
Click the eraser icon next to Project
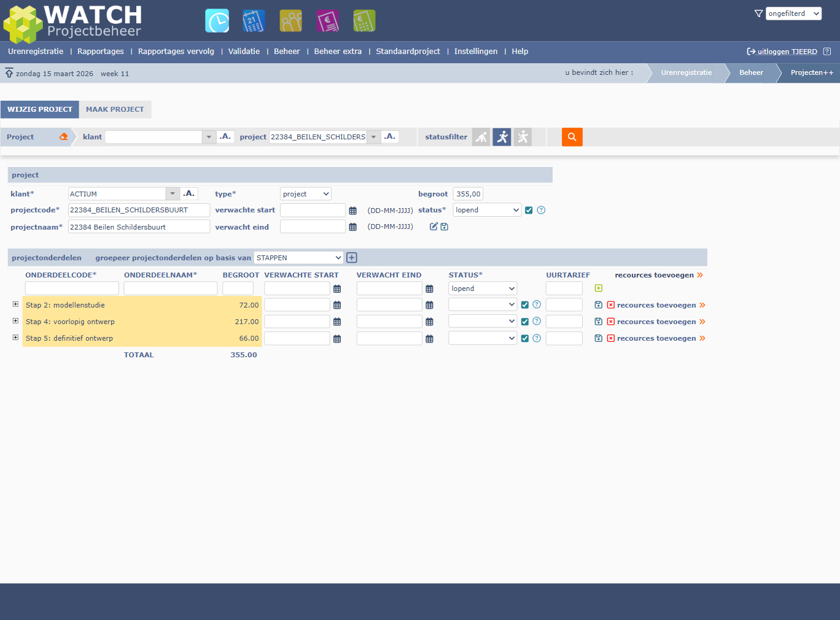[x=63, y=137]
